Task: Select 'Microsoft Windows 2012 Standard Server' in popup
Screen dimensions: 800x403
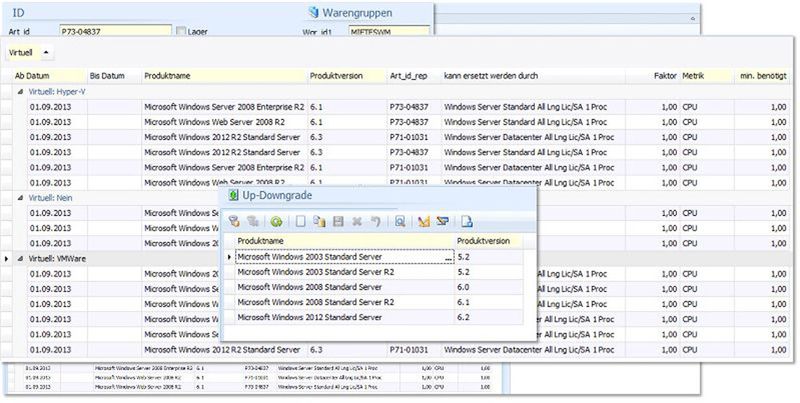Action: pyautogui.click(x=344, y=317)
